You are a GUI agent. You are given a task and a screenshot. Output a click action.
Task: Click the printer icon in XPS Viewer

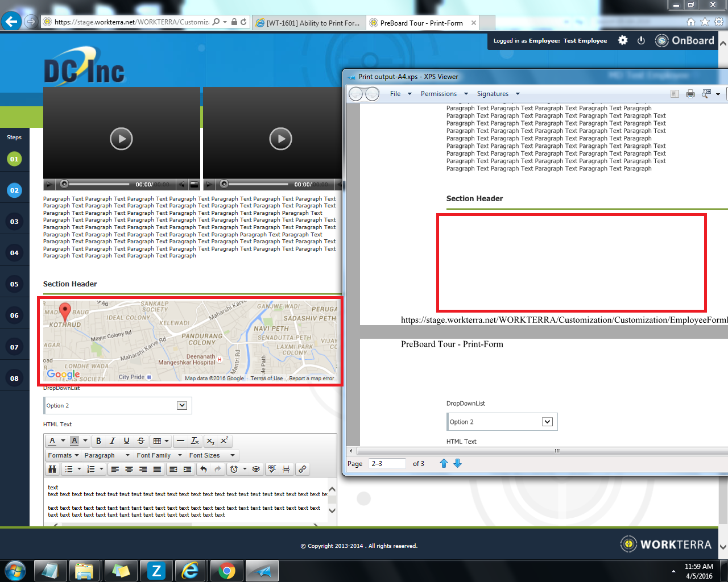[690, 94]
